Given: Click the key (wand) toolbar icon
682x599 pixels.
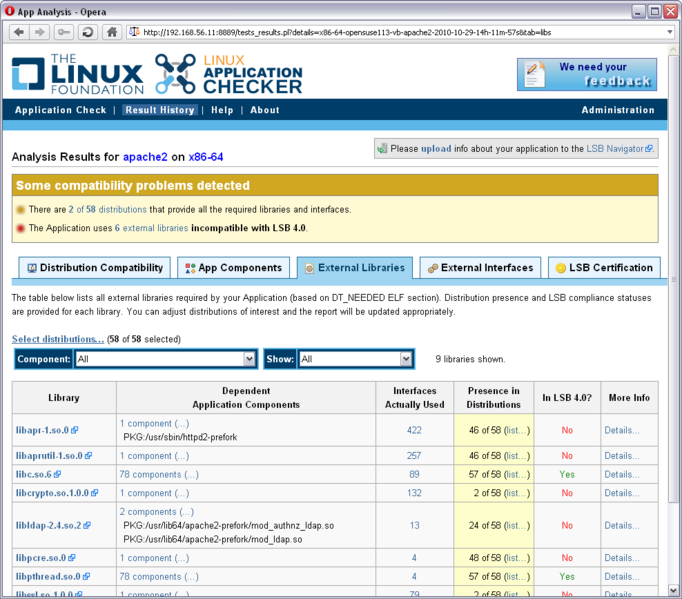Looking at the screenshot, I should [x=64, y=32].
